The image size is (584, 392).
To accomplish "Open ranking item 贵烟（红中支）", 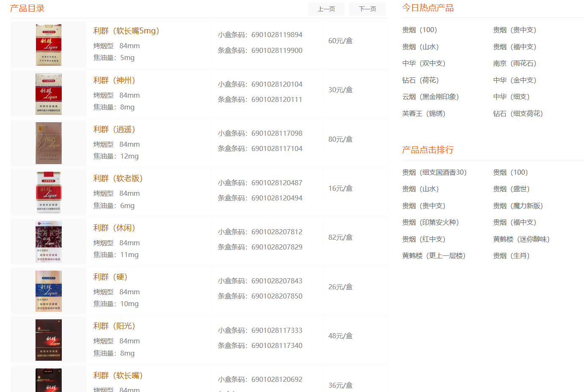I will [424, 239].
